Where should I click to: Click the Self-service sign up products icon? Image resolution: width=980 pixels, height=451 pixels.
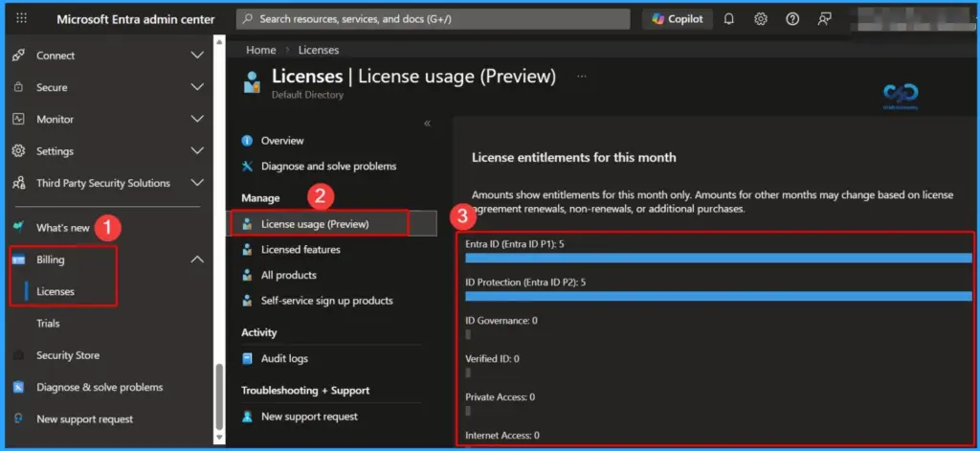(248, 301)
